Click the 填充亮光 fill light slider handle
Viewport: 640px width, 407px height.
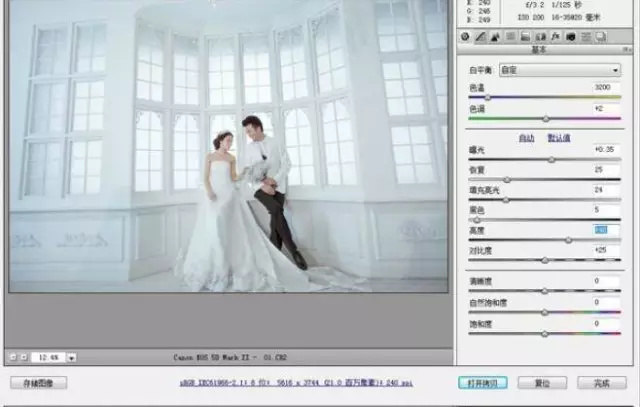[x=506, y=200]
